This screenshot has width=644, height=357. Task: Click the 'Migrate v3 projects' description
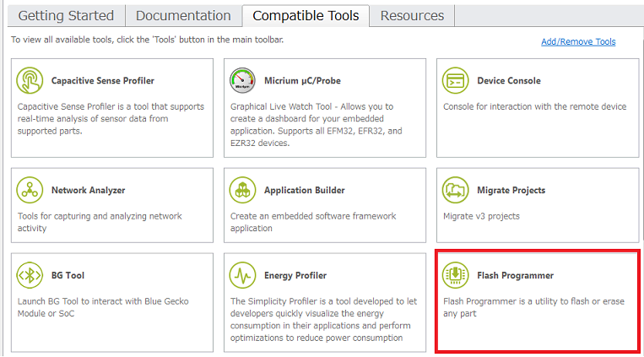pos(481,216)
